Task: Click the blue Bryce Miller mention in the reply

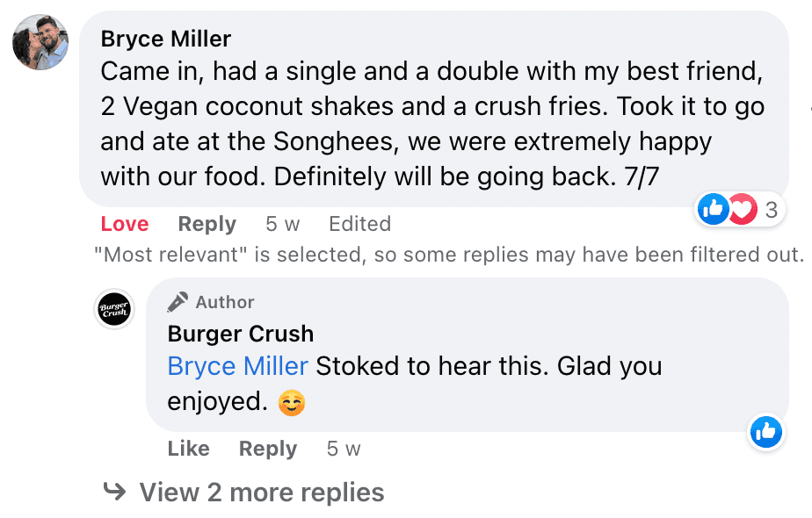Action: 237,366
